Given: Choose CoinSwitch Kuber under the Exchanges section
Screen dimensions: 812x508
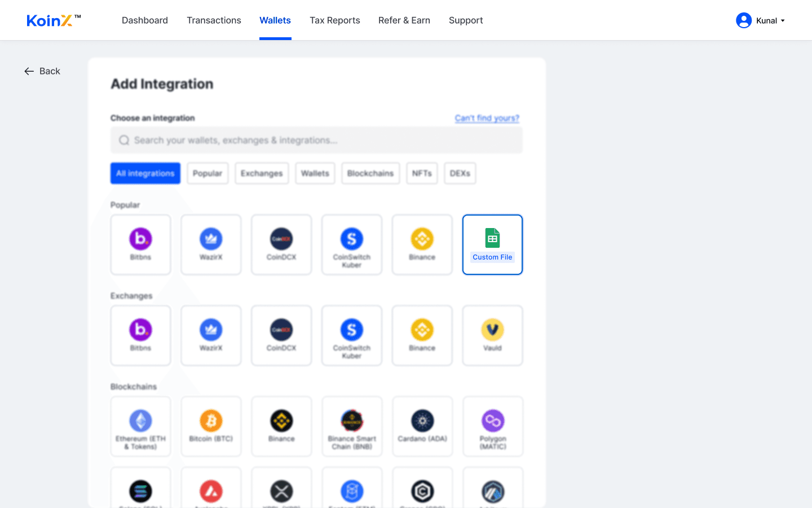Looking at the screenshot, I should (352, 335).
